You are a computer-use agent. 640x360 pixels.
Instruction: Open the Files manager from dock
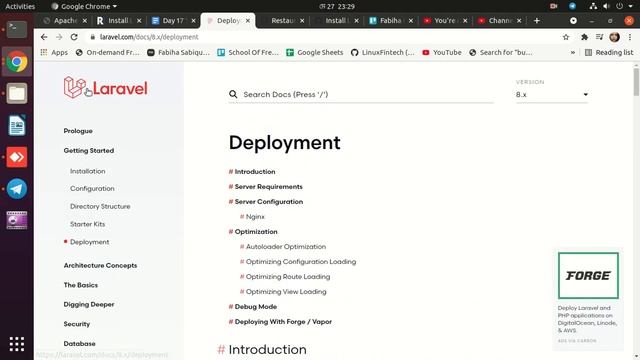(x=17, y=93)
